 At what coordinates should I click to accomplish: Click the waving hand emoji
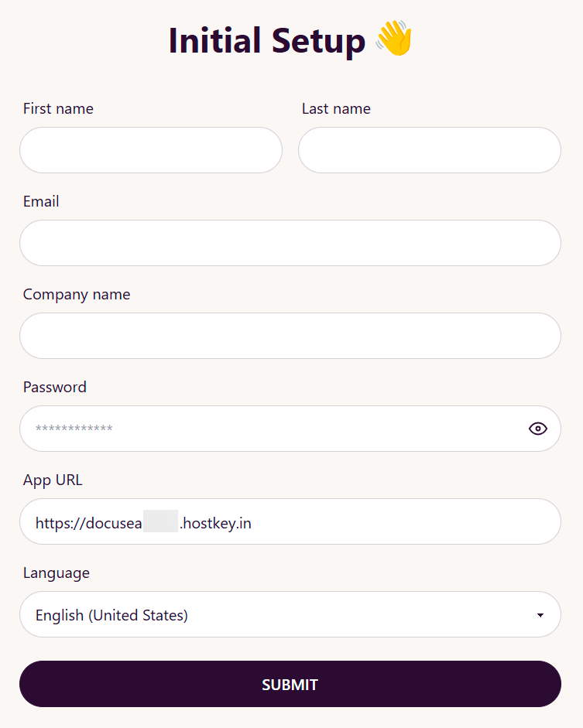click(x=394, y=39)
